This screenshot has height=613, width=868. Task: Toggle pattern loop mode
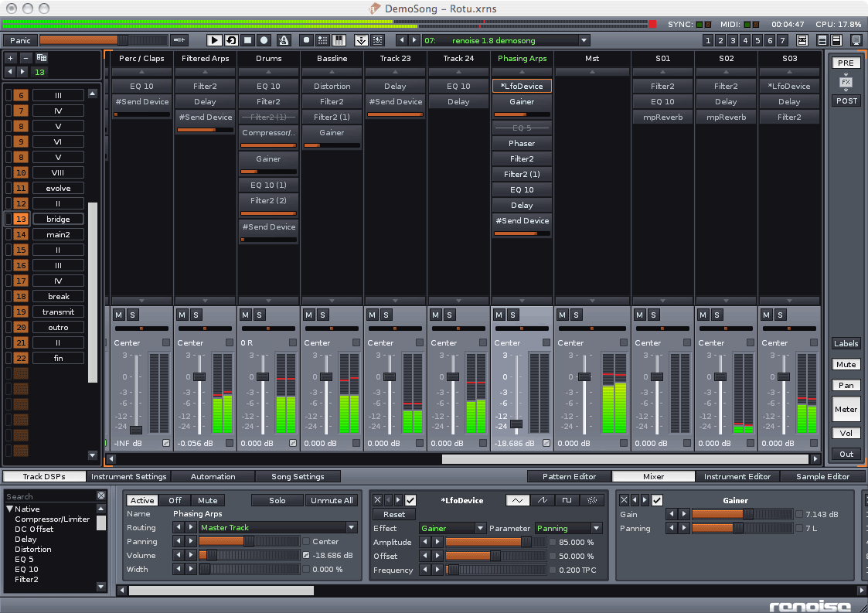tap(231, 40)
